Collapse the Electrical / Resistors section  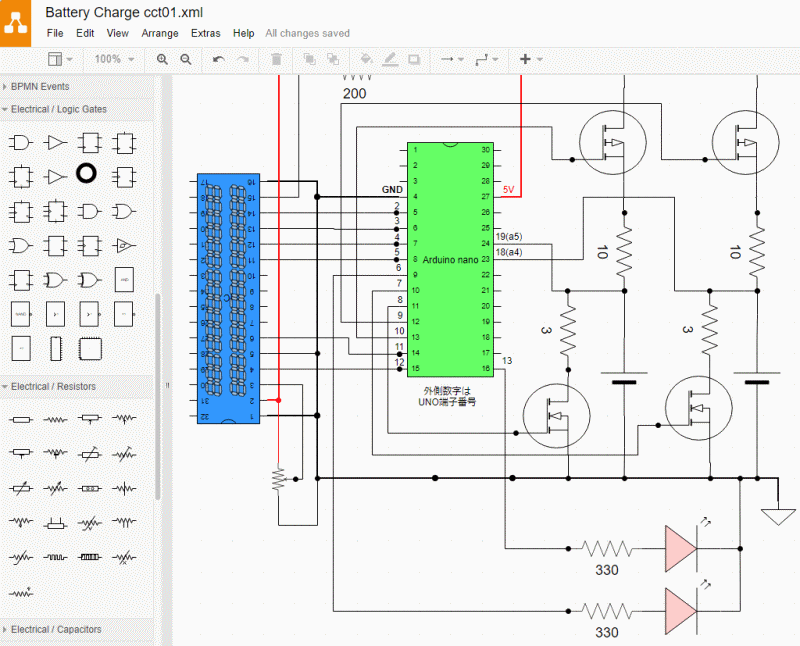[x=53, y=386]
